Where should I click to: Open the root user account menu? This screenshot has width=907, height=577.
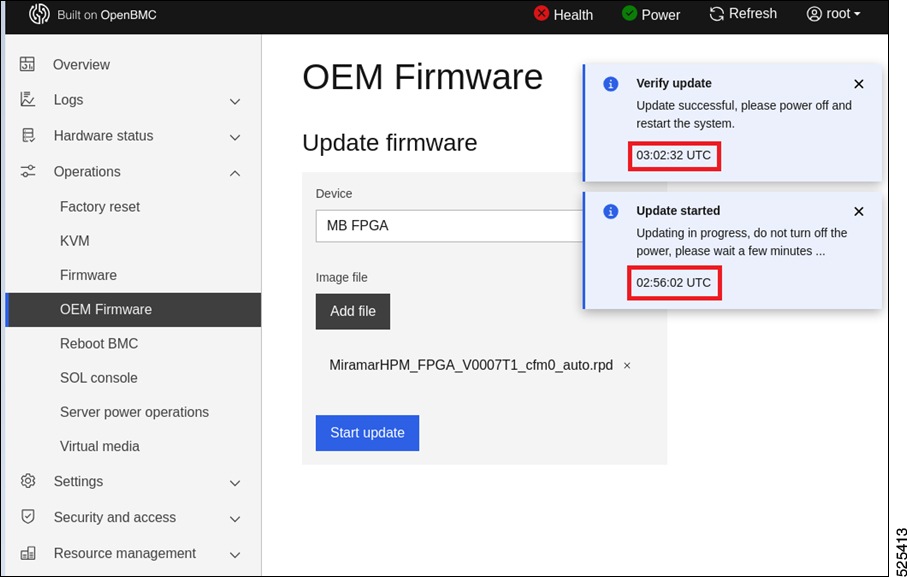(834, 14)
